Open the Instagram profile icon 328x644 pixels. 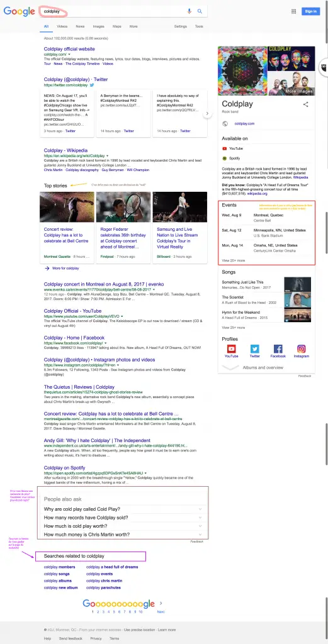(x=302, y=349)
